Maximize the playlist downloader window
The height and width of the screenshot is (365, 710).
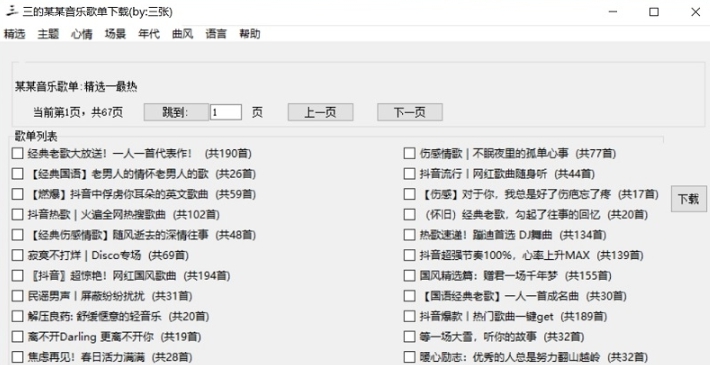654,12
